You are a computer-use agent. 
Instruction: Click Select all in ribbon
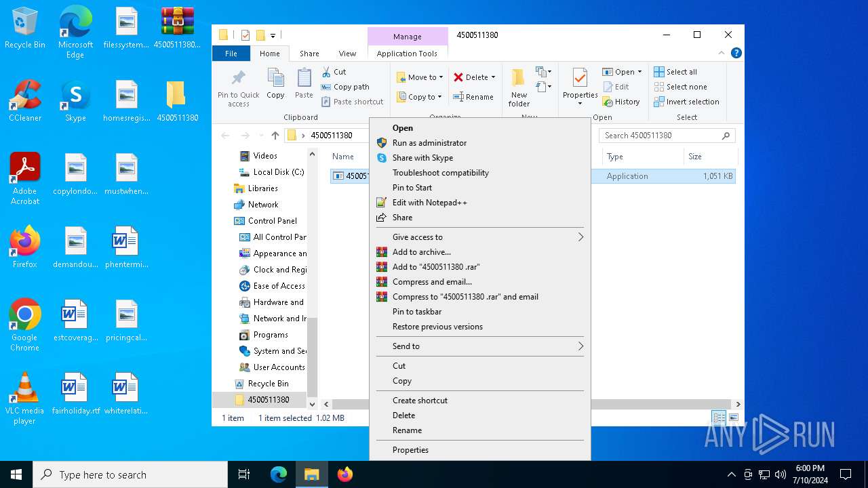675,72
